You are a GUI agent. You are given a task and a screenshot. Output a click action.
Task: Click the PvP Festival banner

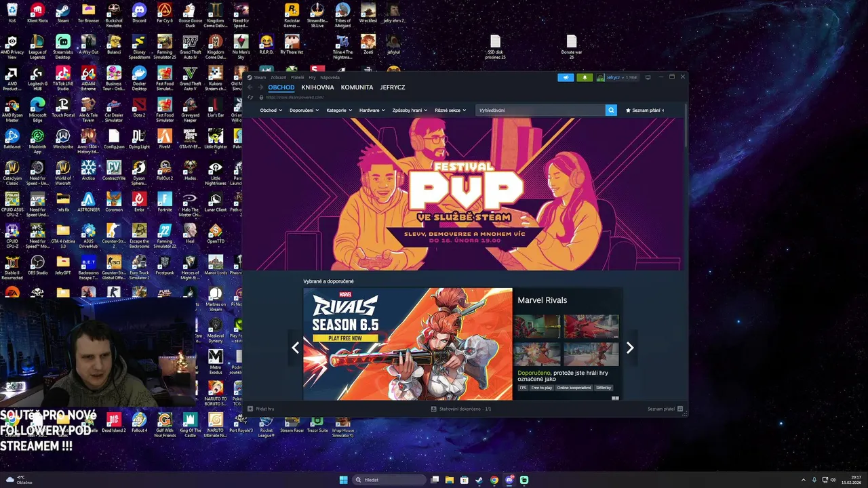(462, 194)
